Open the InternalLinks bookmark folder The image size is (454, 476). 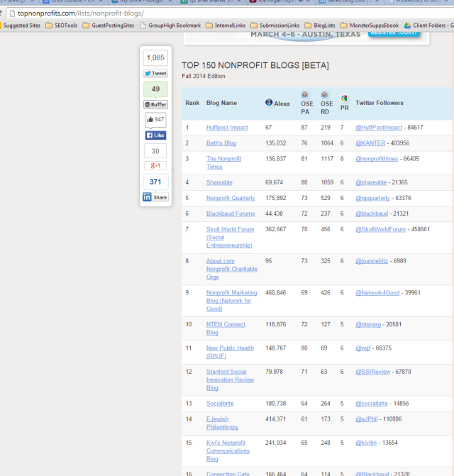(227, 25)
